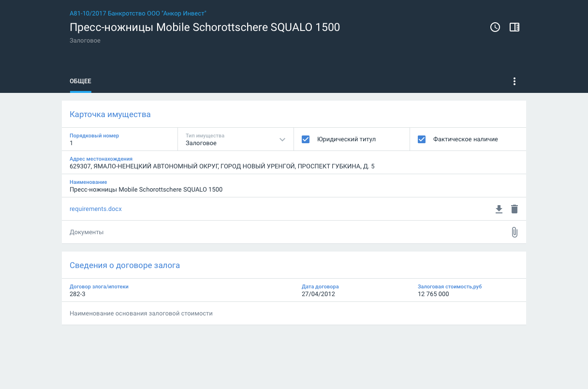Image resolution: width=588 pixels, height=389 pixels.
Task: Click the Пресс-ножницы page title in the header
Action: pos(205,27)
